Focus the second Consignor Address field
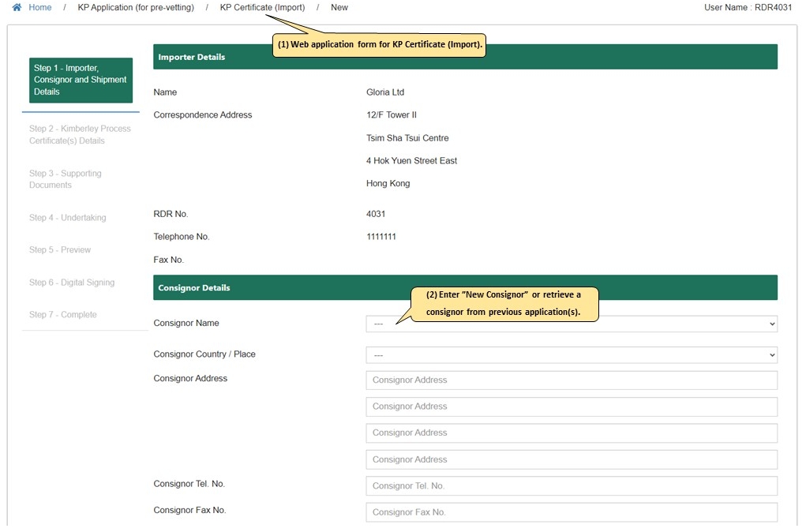The width and height of the screenshot is (806, 532). click(x=572, y=406)
